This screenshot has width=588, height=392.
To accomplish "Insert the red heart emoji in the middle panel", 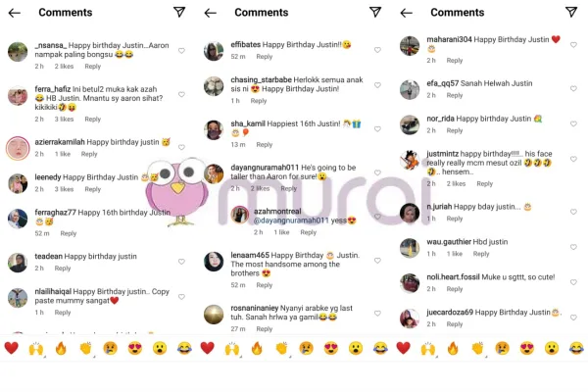I will [x=208, y=348].
